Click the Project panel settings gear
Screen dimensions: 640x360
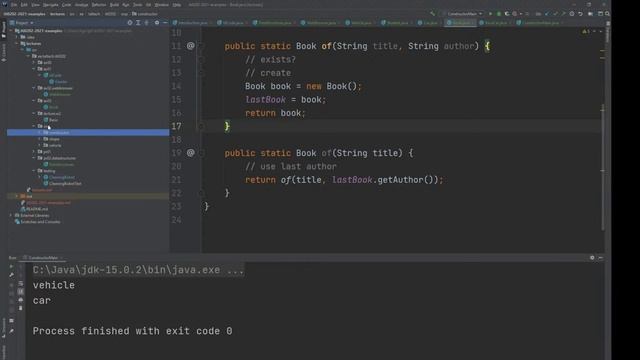coord(157,23)
